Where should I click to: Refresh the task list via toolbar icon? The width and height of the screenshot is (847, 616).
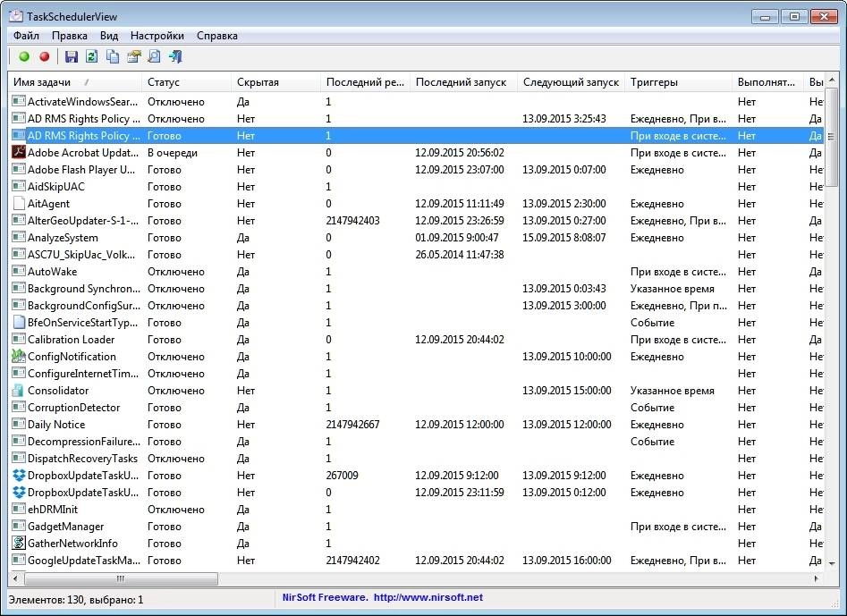click(x=92, y=56)
